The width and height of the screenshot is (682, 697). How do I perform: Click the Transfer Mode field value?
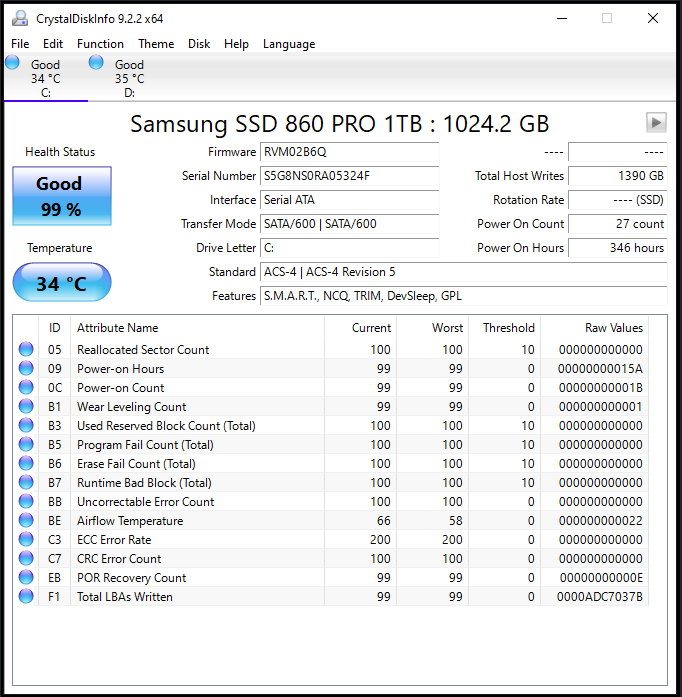(349, 224)
